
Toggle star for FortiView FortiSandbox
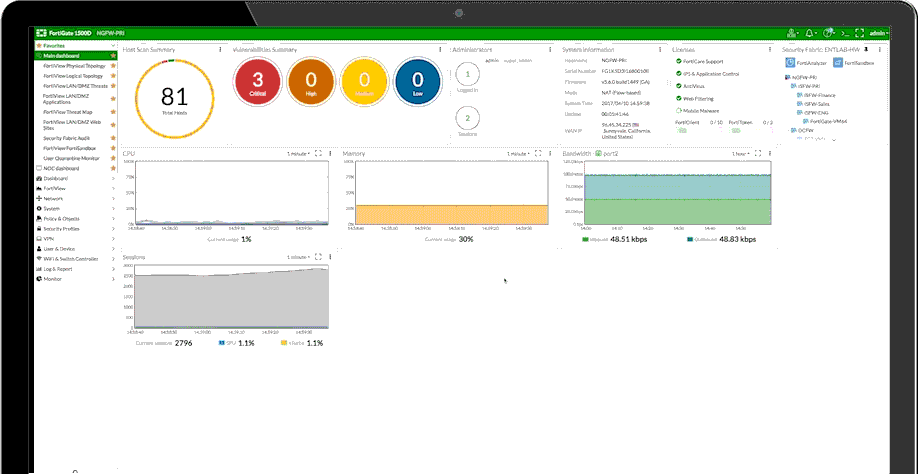pos(113,149)
